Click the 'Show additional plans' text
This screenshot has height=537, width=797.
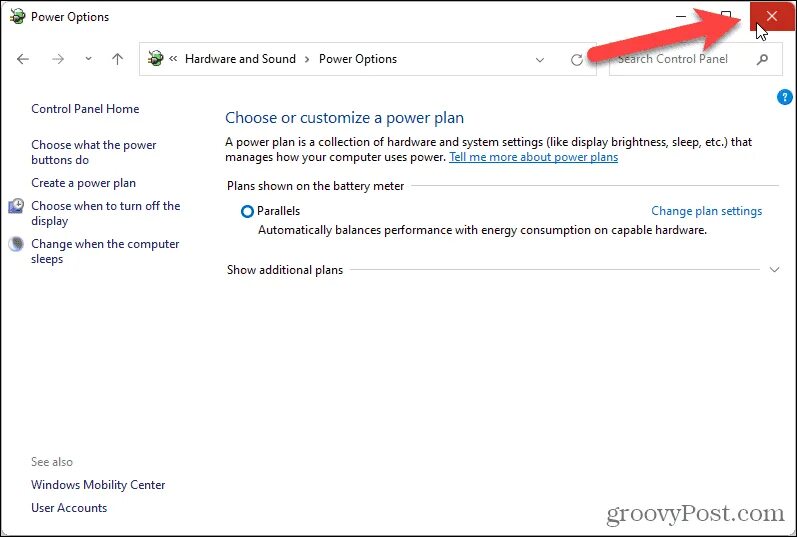[285, 270]
